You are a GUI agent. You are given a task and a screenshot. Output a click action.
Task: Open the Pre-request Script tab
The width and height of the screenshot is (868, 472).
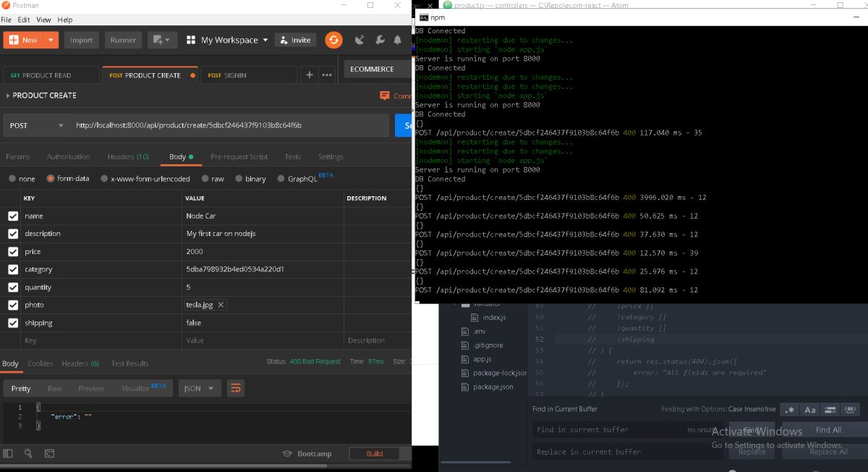[239, 156]
